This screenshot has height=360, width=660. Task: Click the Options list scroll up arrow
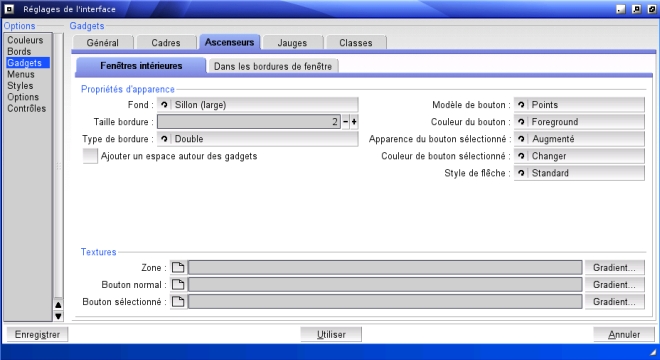click(58, 305)
